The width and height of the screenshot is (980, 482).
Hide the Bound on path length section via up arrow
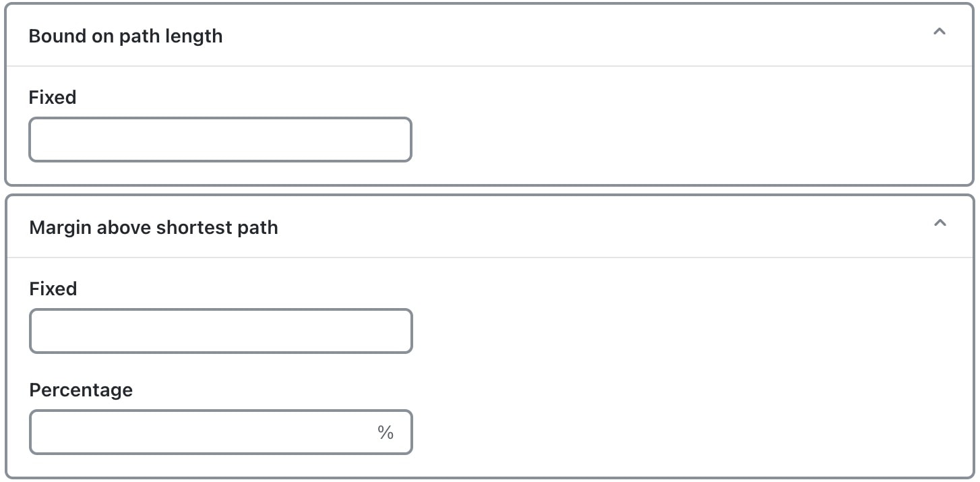(939, 32)
